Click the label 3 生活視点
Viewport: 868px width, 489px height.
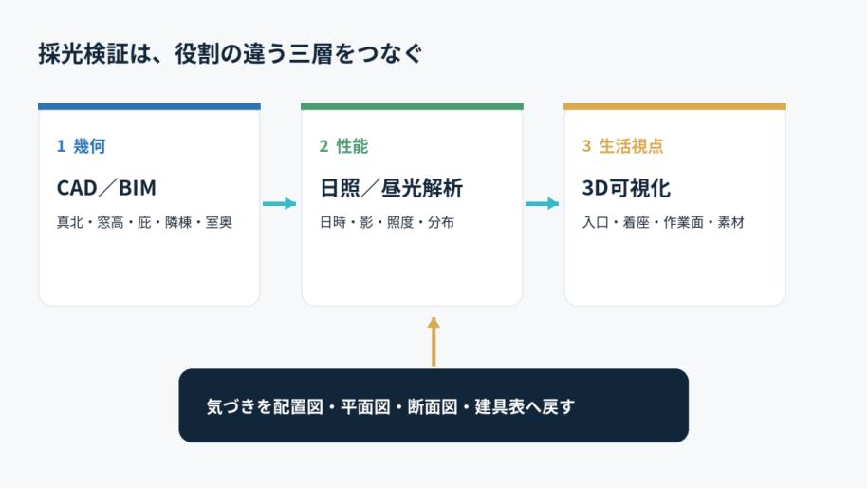pyautogui.click(x=622, y=146)
